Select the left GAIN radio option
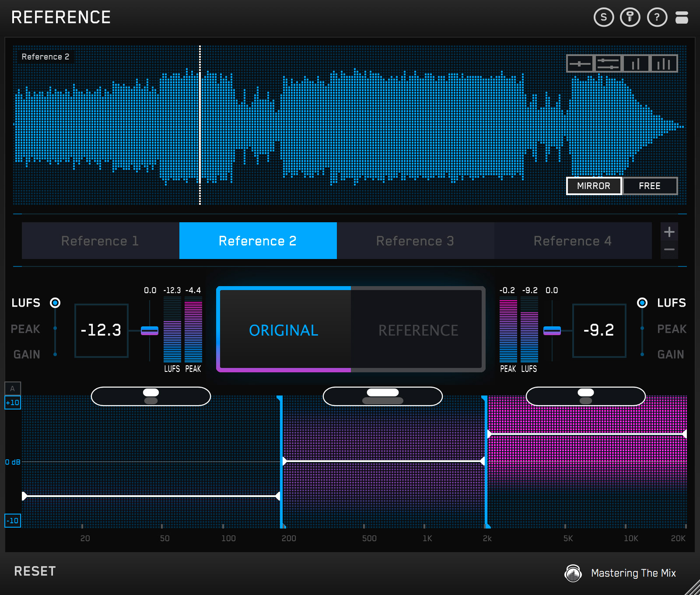 [x=55, y=354]
